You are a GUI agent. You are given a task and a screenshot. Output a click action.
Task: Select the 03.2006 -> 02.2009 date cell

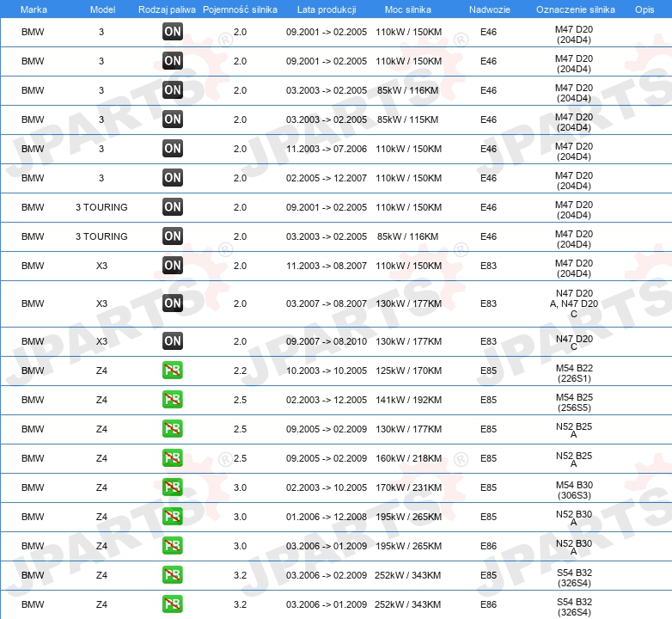coord(327,575)
